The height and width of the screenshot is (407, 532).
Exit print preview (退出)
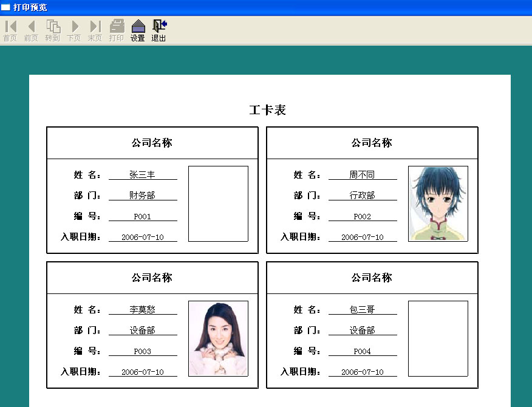point(159,30)
